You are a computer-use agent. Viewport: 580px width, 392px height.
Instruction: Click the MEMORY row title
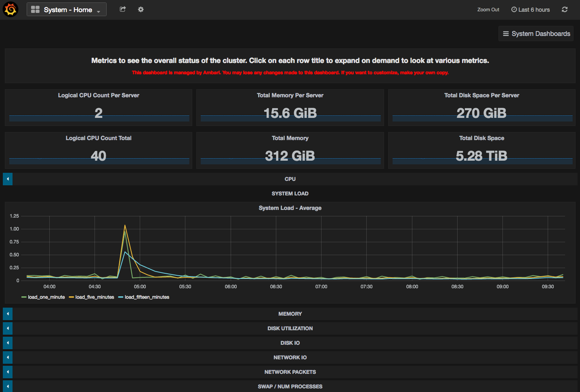290,314
